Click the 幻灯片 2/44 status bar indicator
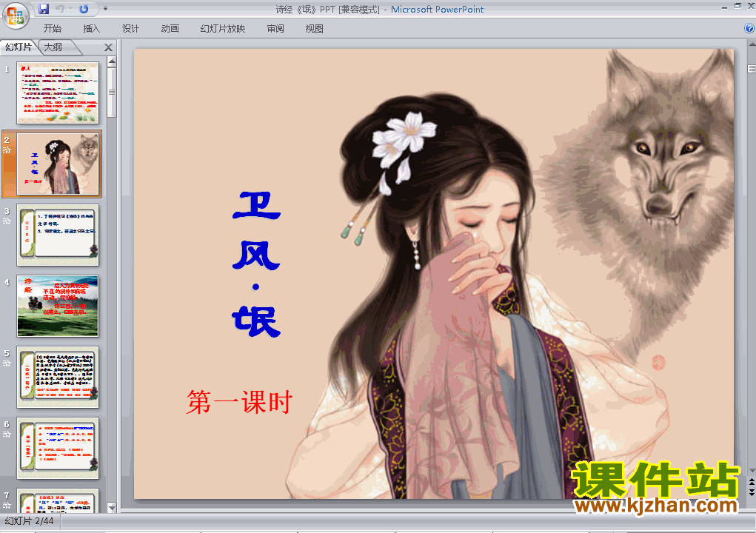Screen dimensions: 756x533 pos(29,521)
